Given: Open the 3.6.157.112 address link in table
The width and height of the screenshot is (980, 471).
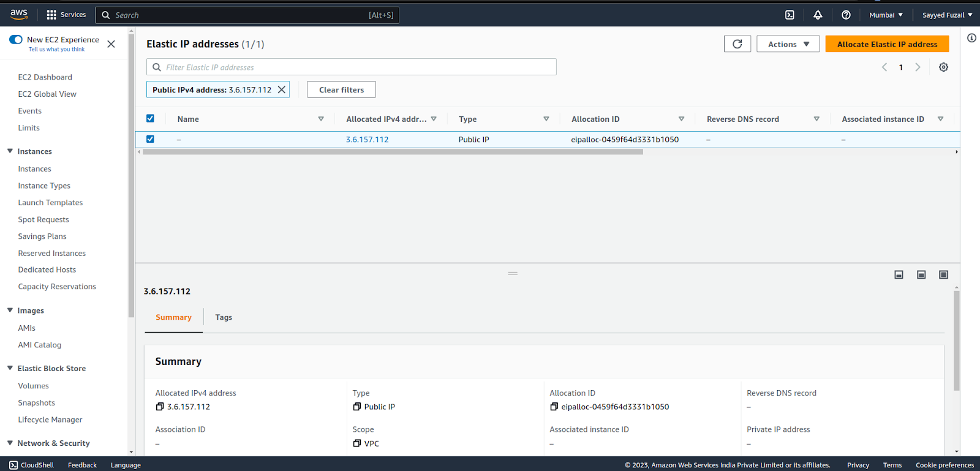Looking at the screenshot, I should tap(367, 140).
